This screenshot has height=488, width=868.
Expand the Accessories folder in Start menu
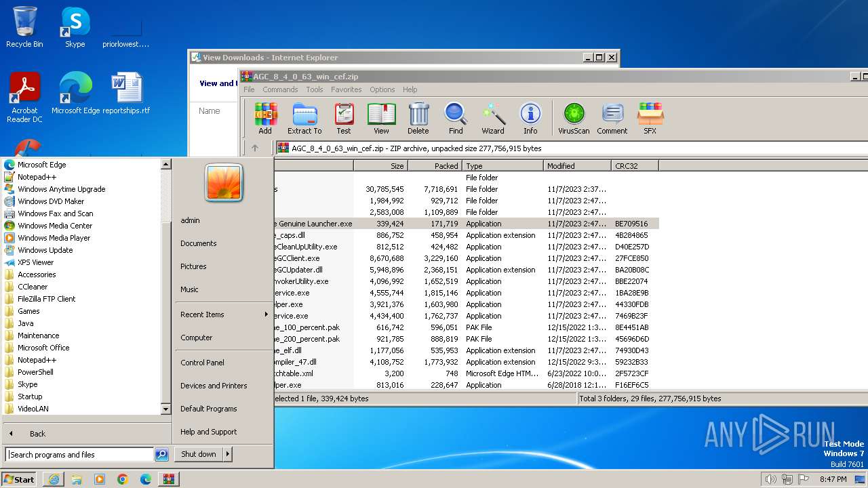tap(37, 274)
